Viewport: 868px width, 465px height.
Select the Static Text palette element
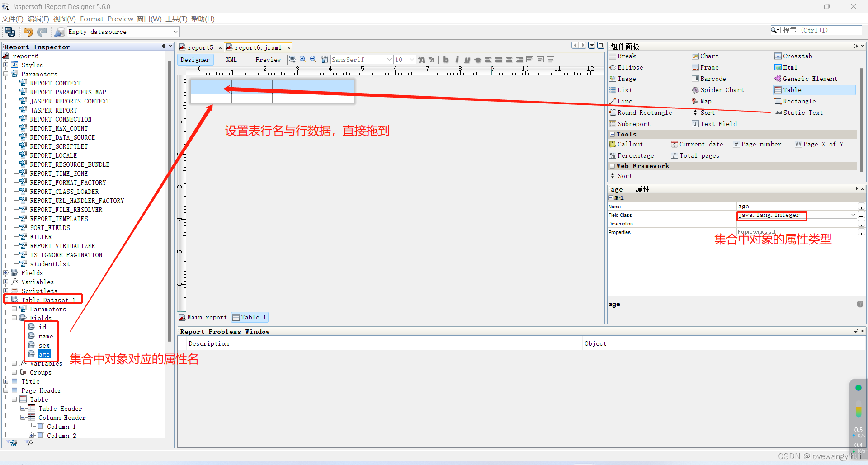(x=798, y=113)
